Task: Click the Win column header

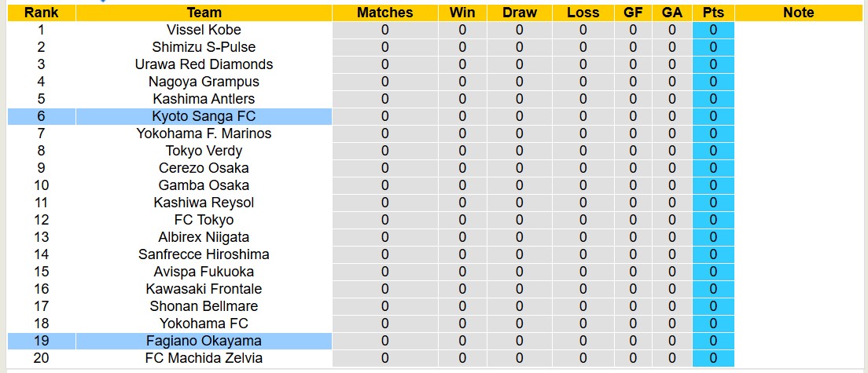Action: click(462, 13)
